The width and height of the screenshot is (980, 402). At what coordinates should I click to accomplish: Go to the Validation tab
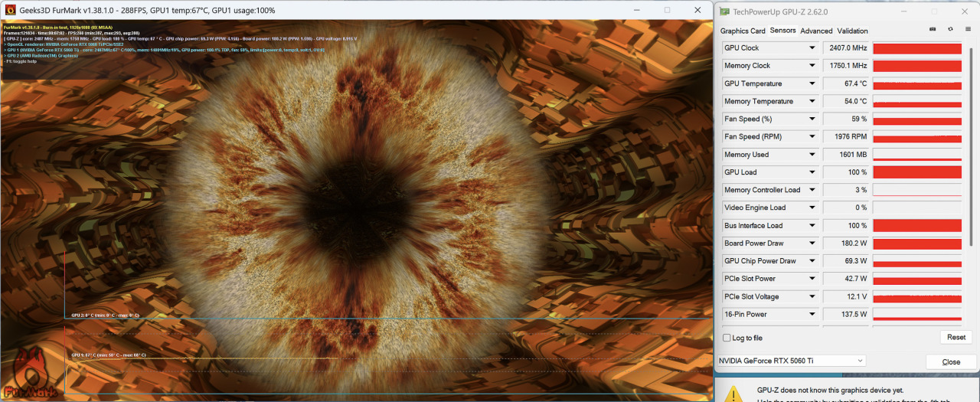coord(852,31)
